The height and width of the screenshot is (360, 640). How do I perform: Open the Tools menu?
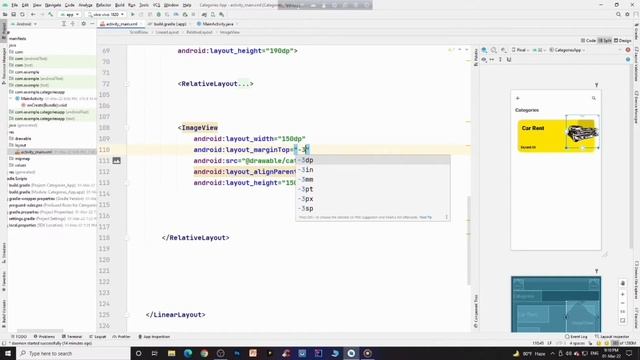[144, 5]
